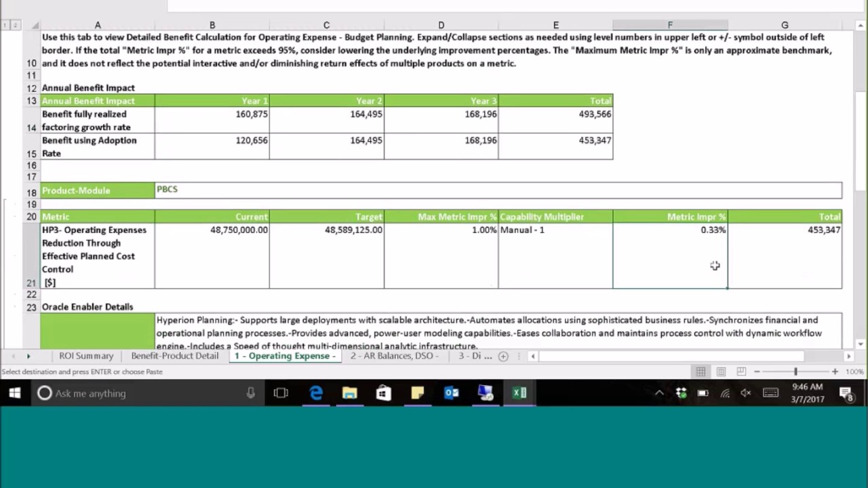Viewport: 868px width, 488px height.
Task: Click horizontal scrollbar right arrow
Action: click(848, 356)
